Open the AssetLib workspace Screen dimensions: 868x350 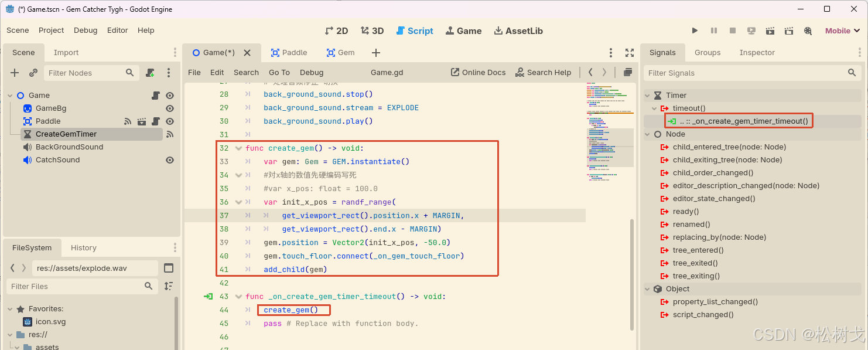pyautogui.click(x=518, y=30)
